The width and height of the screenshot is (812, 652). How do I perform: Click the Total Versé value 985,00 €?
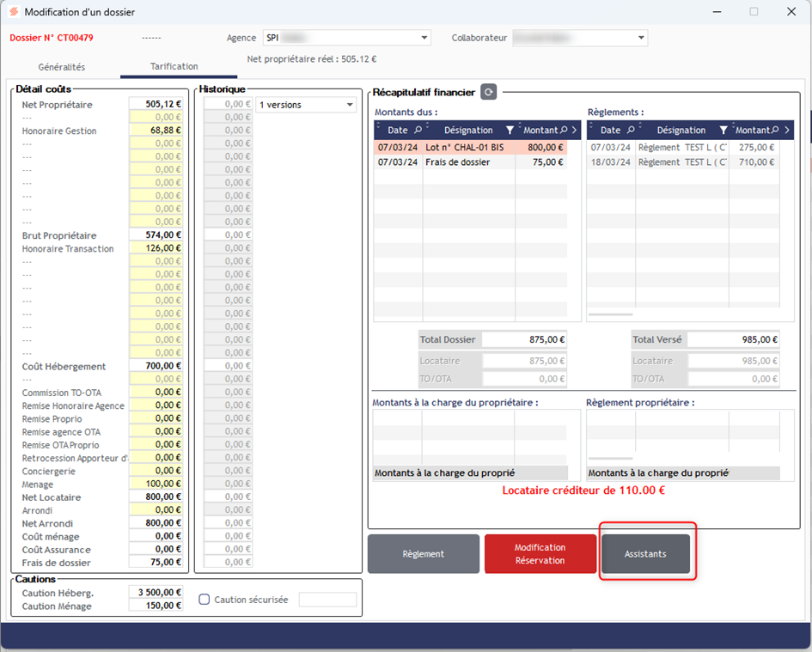tap(733, 339)
